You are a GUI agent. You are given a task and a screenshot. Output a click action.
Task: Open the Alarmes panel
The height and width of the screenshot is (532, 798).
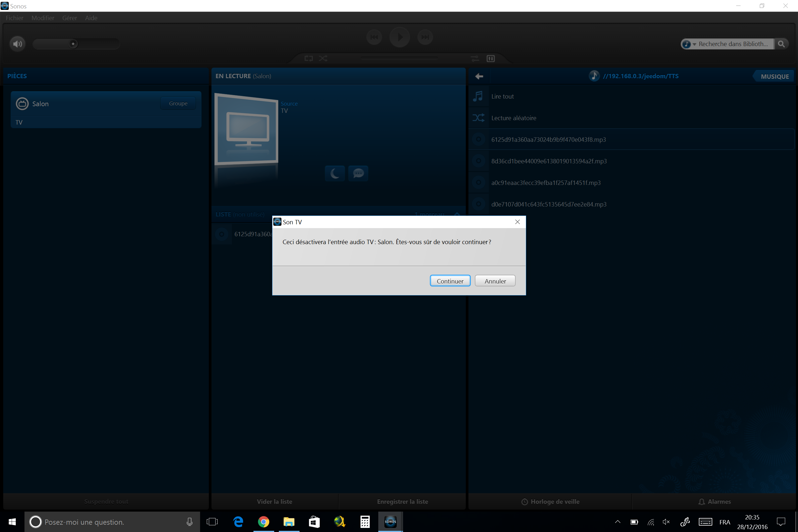tap(714, 501)
